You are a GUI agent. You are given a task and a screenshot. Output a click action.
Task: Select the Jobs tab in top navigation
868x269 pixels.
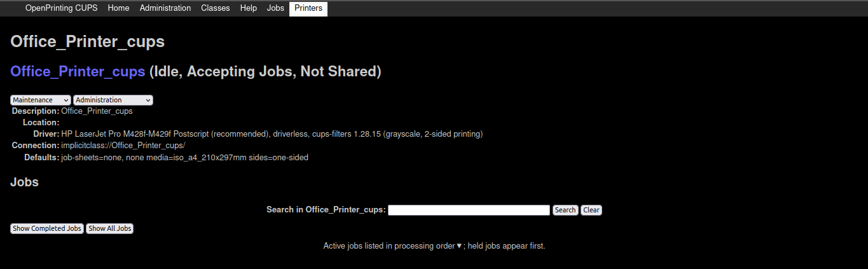pos(275,8)
